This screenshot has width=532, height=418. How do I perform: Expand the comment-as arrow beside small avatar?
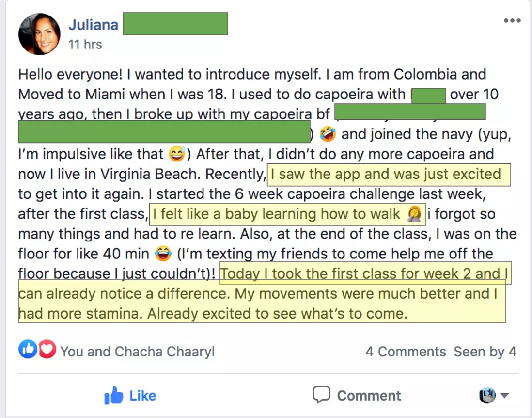point(504,396)
